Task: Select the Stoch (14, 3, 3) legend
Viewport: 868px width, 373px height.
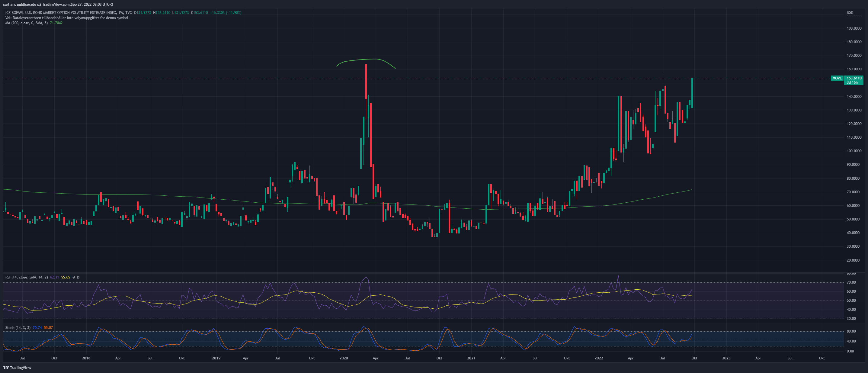Action: click(18, 327)
